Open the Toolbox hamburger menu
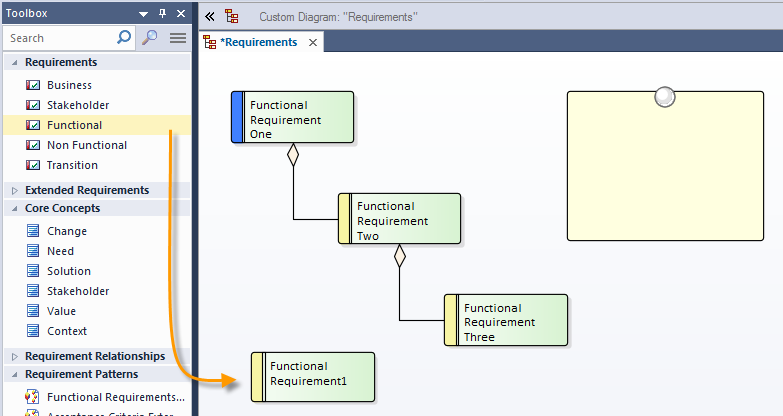 178,38
